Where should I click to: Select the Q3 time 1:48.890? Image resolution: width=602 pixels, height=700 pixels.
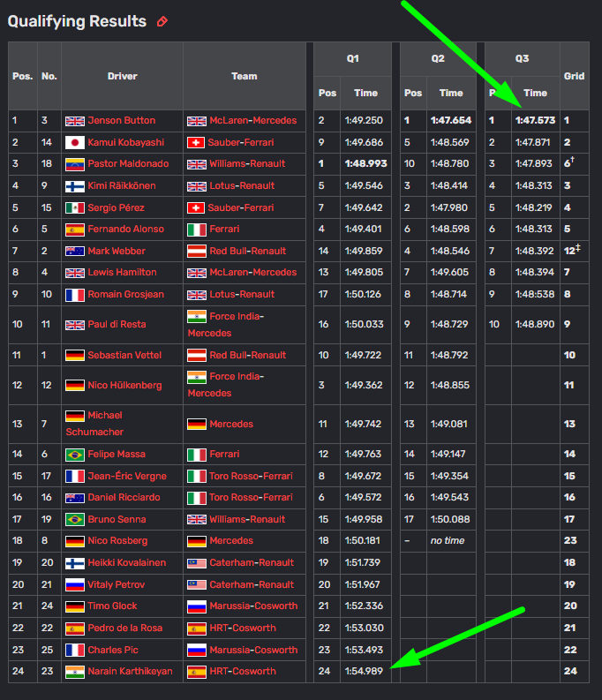pyautogui.click(x=535, y=324)
